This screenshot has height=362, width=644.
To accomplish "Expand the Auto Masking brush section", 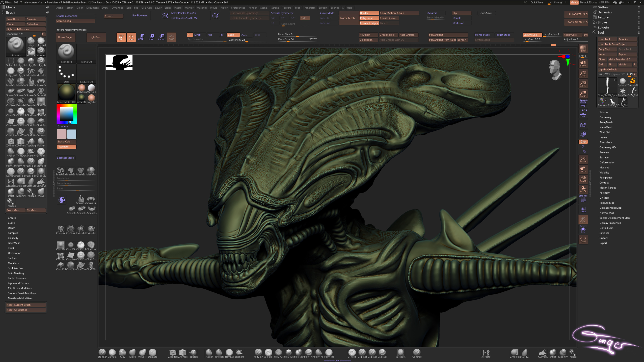I will 16,273.
